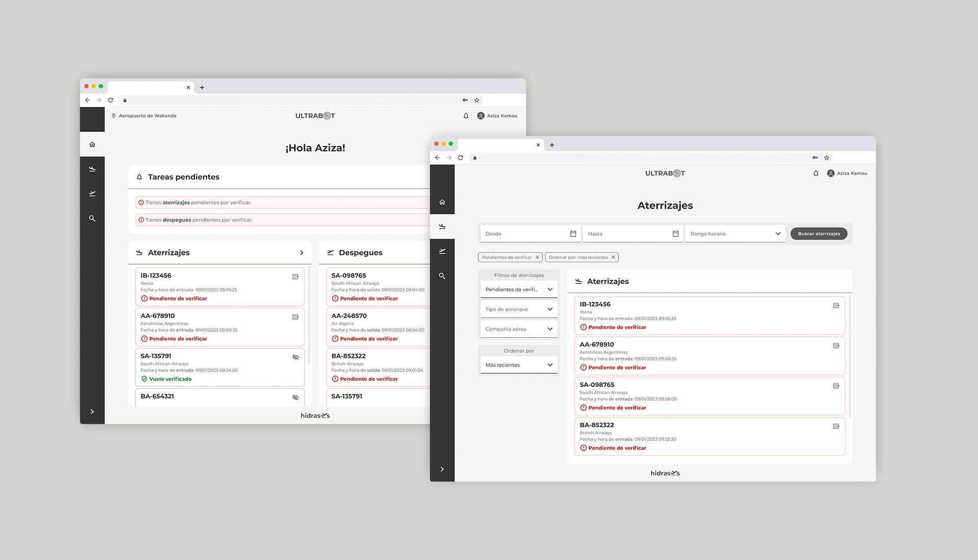This screenshot has height=560, width=978.
Task: Click the Hasta date input field
Action: 627,234
